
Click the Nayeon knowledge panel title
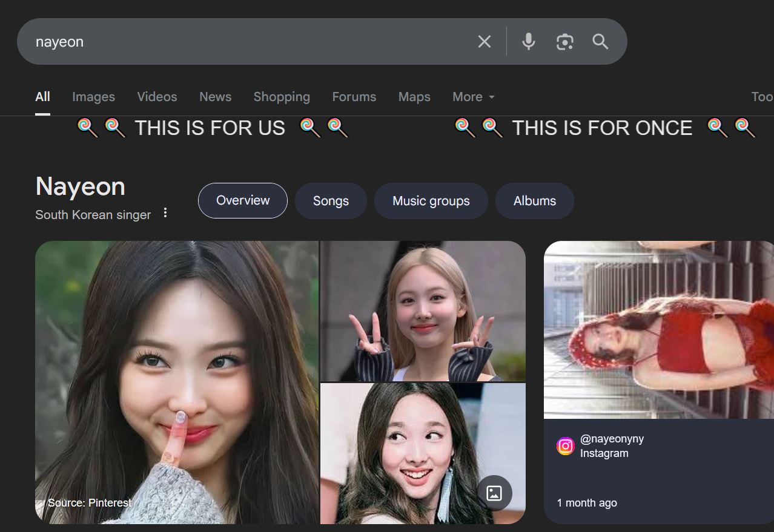(81, 186)
